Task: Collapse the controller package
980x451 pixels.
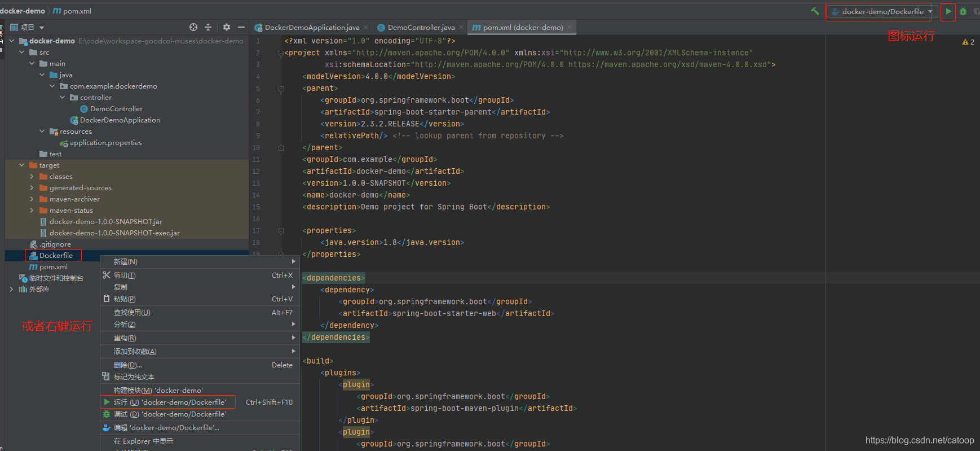Action: point(62,97)
